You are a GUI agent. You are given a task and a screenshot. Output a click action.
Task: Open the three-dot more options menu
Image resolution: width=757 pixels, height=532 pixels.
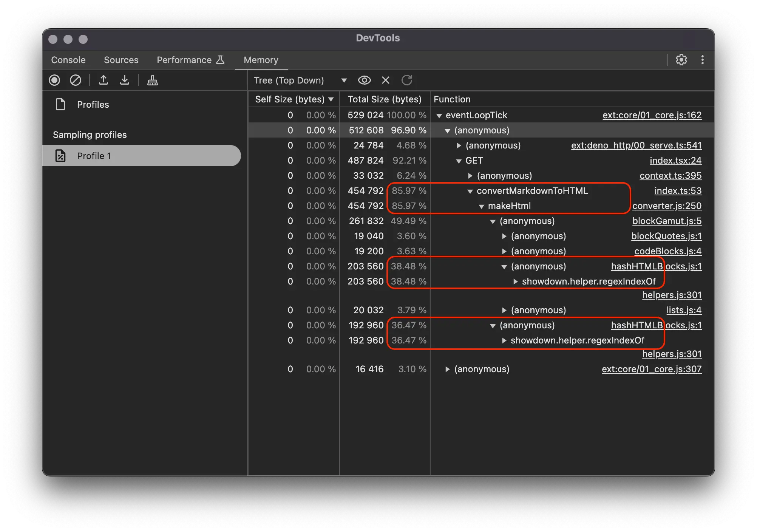coord(702,60)
